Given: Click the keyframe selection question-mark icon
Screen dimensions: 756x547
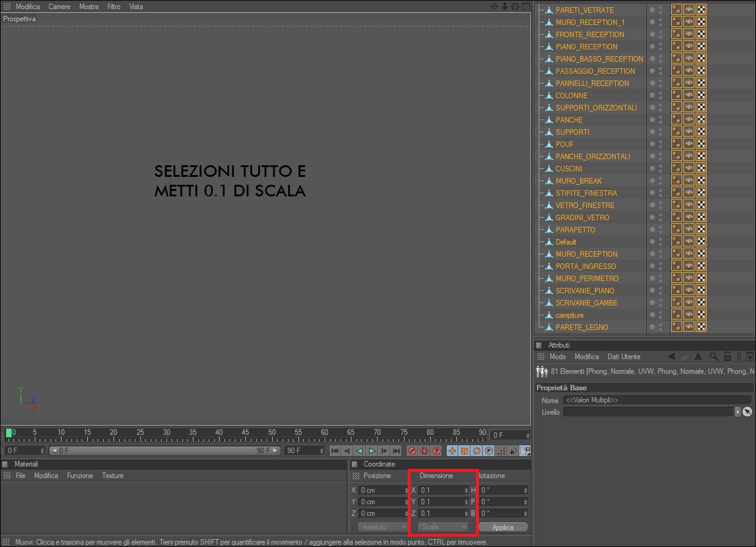Looking at the screenshot, I should pyautogui.click(x=436, y=451).
